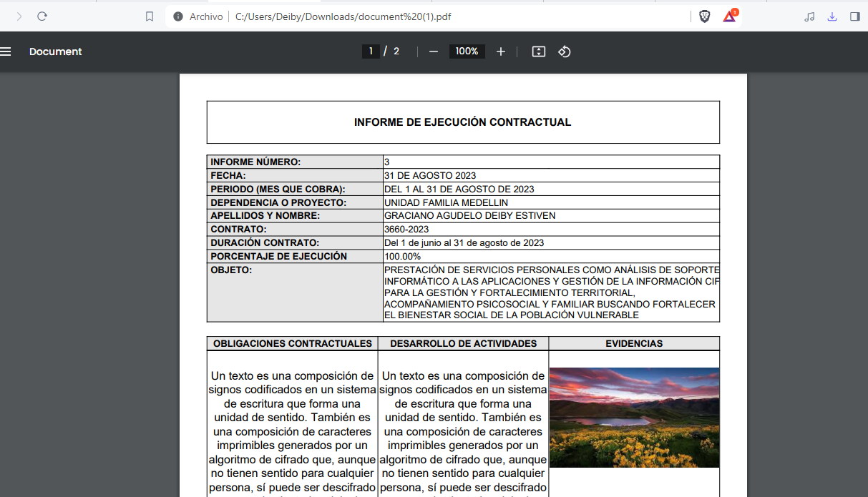Click the DESARROLLO DE ACTIVIDADES column header
The width and height of the screenshot is (868, 497).
[464, 344]
